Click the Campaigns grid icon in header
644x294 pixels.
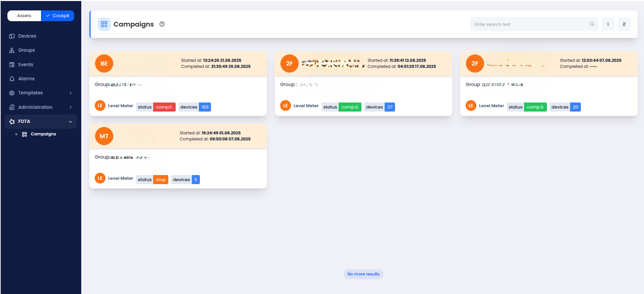[x=104, y=24]
